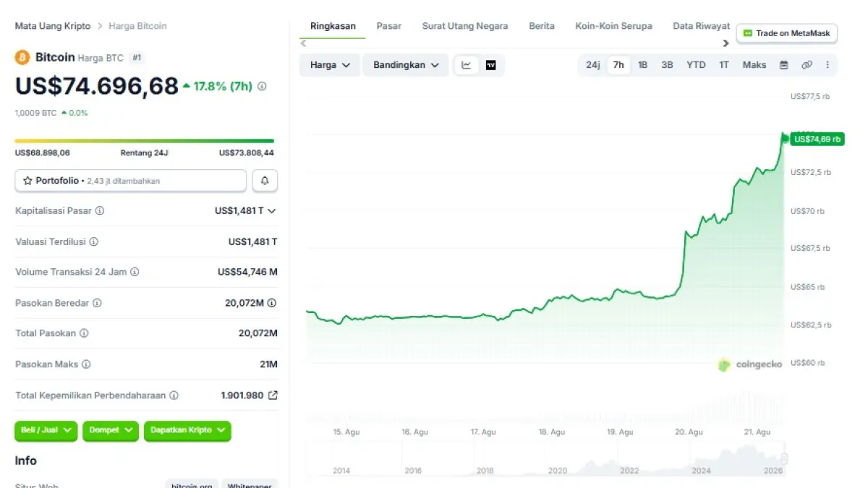This screenshot has height=488, width=868.
Task: Select the 3B time range
Action: 667,65
